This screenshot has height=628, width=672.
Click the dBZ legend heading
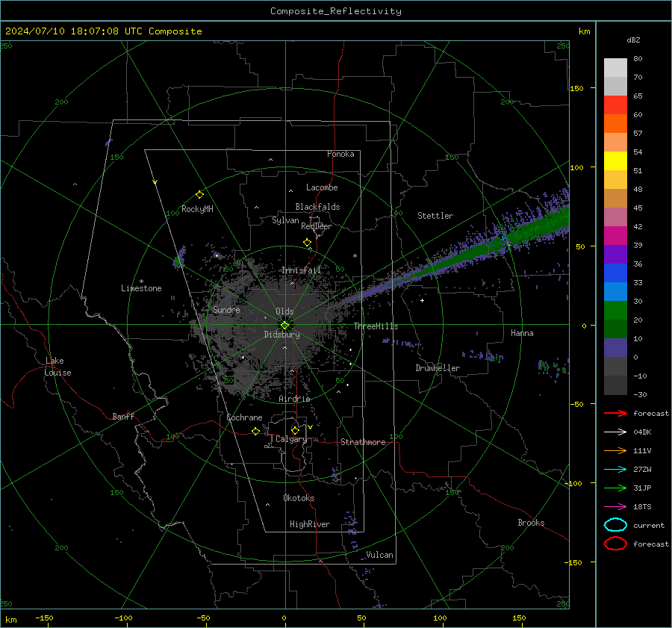pyautogui.click(x=633, y=40)
